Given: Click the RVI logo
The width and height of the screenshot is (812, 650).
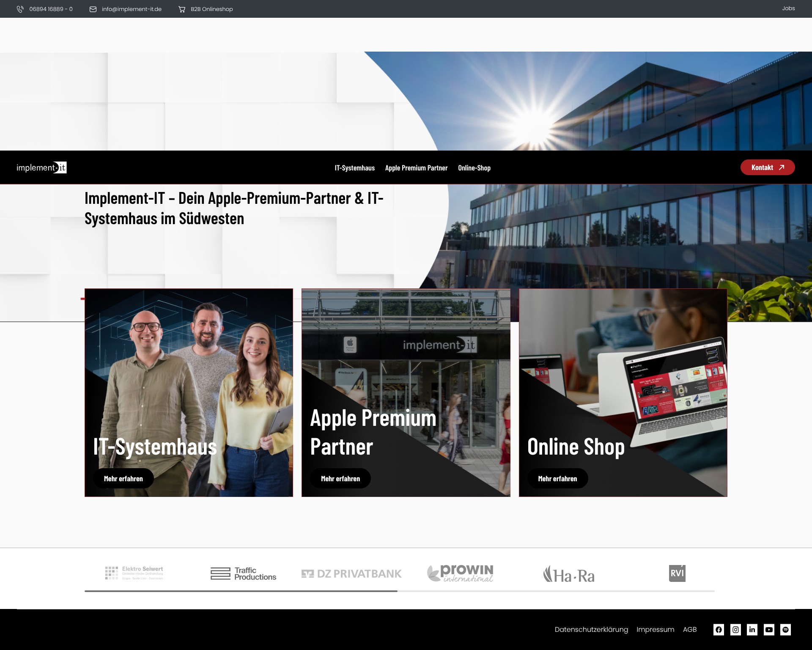Looking at the screenshot, I should [x=677, y=573].
